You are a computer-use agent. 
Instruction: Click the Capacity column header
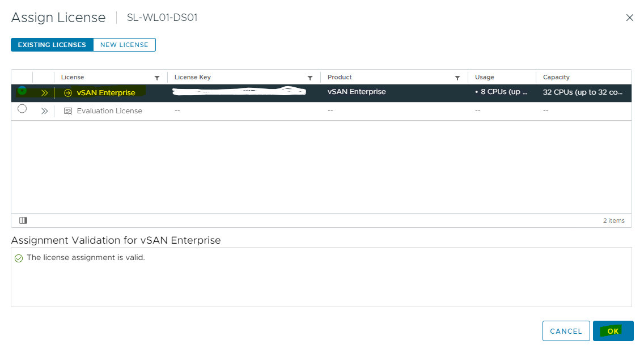pyautogui.click(x=556, y=77)
